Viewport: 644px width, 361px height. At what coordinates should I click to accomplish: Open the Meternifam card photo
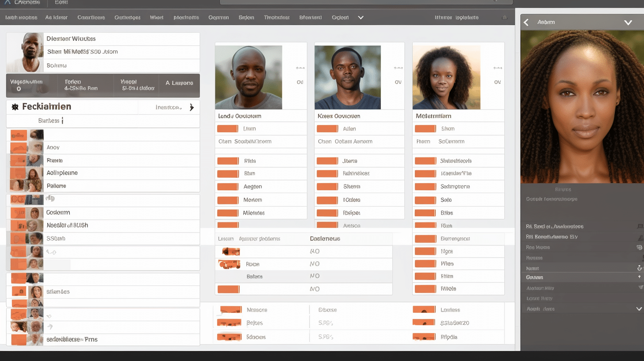[446, 77]
